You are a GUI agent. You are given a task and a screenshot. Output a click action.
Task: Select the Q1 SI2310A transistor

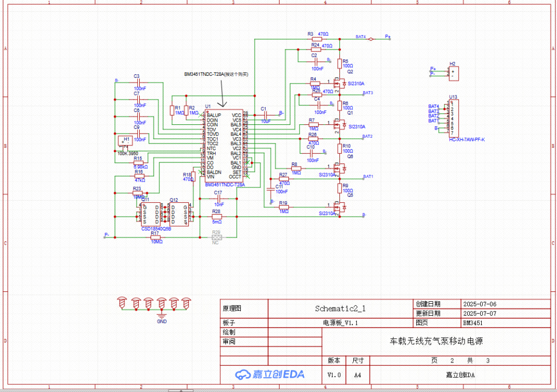click(x=339, y=124)
